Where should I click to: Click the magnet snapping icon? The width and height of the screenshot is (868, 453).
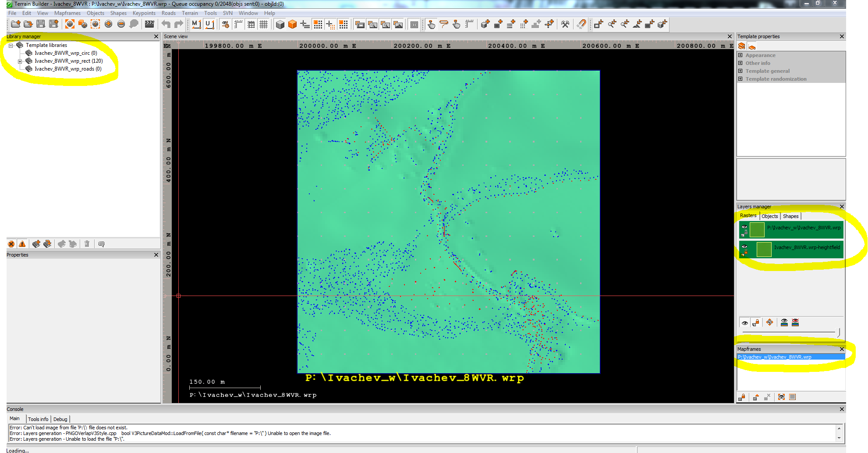click(x=581, y=24)
